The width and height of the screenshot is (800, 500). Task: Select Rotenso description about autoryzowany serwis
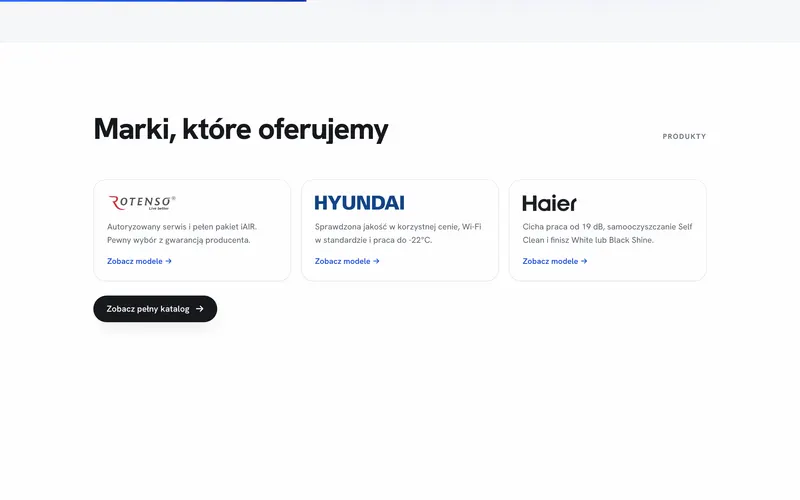tap(182, 233)
